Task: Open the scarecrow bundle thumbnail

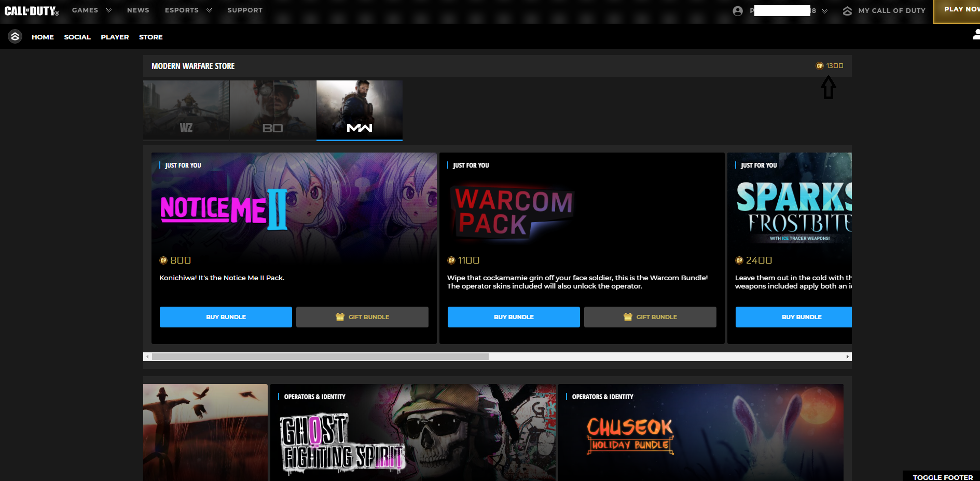Action: point(205,432)
